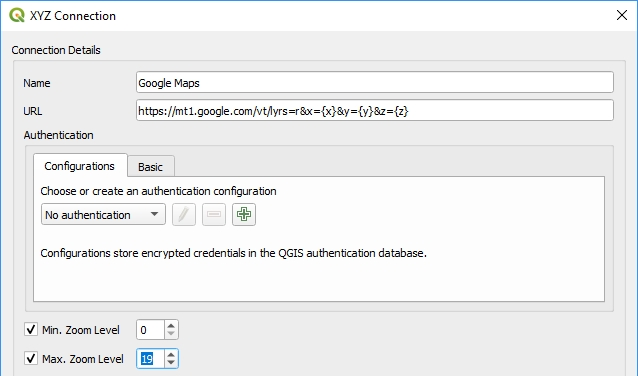Increase Min. Zoom Level with up arrow
This screenshot has width=638, height=376.
[171, 326]
